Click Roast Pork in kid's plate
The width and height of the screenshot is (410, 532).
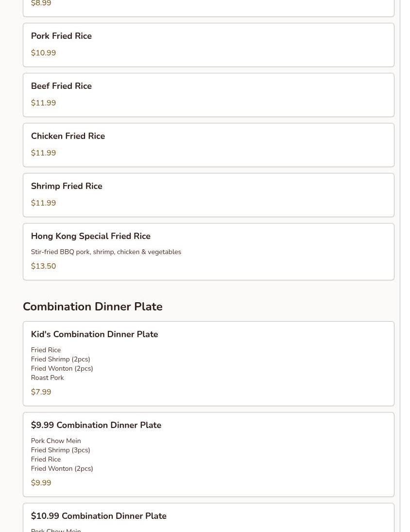click(48, 378)
